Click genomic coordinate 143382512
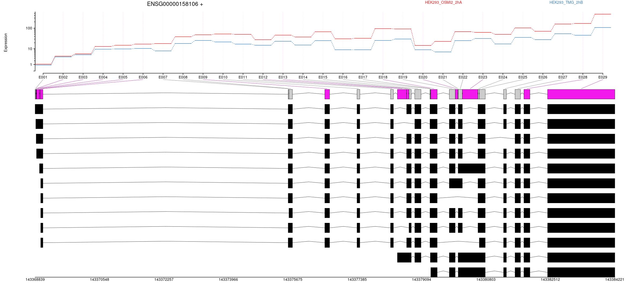This screenshot has height=284, width=644. point(550,279)
